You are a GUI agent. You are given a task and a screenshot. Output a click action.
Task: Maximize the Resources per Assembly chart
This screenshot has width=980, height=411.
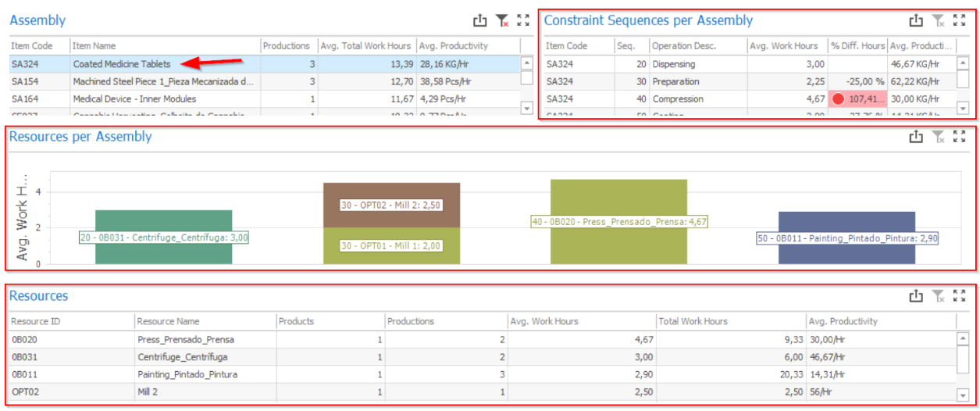(x=960, y=137)
